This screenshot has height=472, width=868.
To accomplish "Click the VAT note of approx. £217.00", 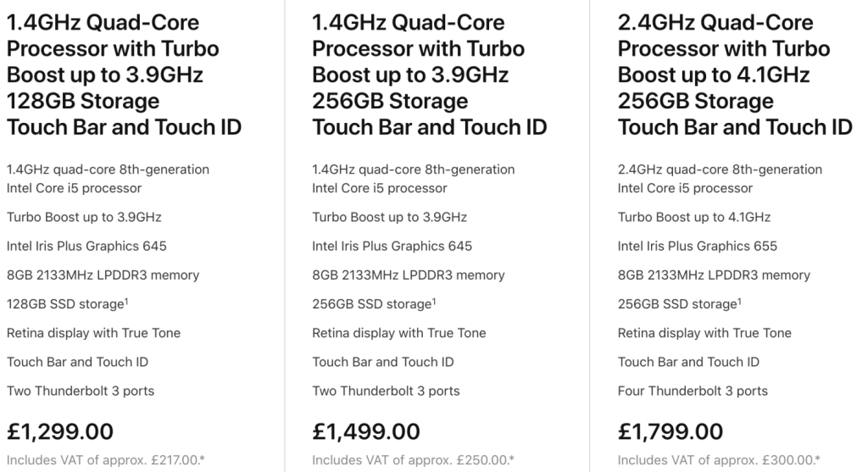I will (106, 460).
